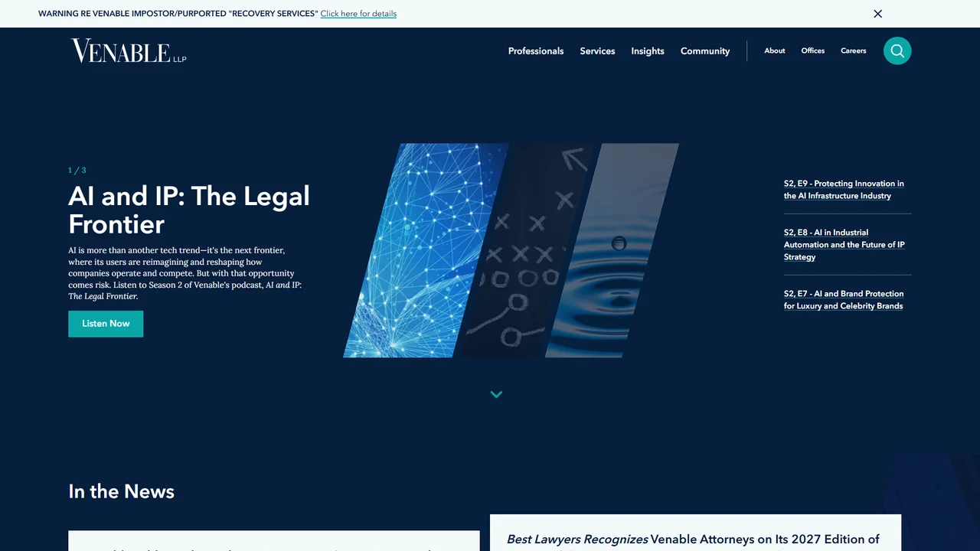Open the Community menu

click(705, 51)
